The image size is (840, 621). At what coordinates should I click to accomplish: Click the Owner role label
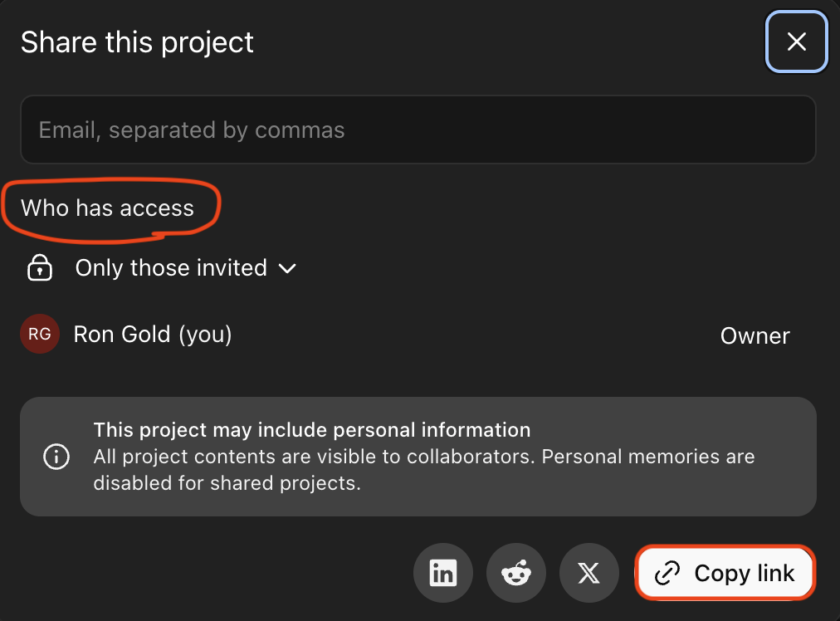755,336
